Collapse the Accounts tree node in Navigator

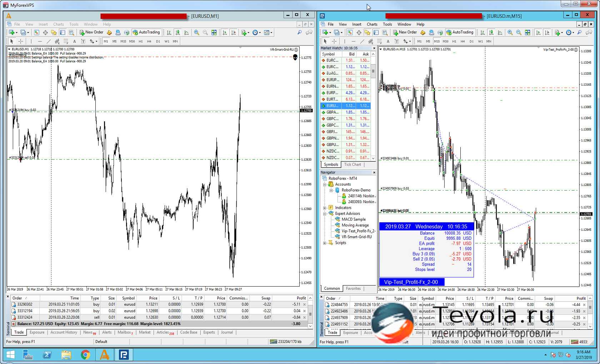click(x=325, y=184)
